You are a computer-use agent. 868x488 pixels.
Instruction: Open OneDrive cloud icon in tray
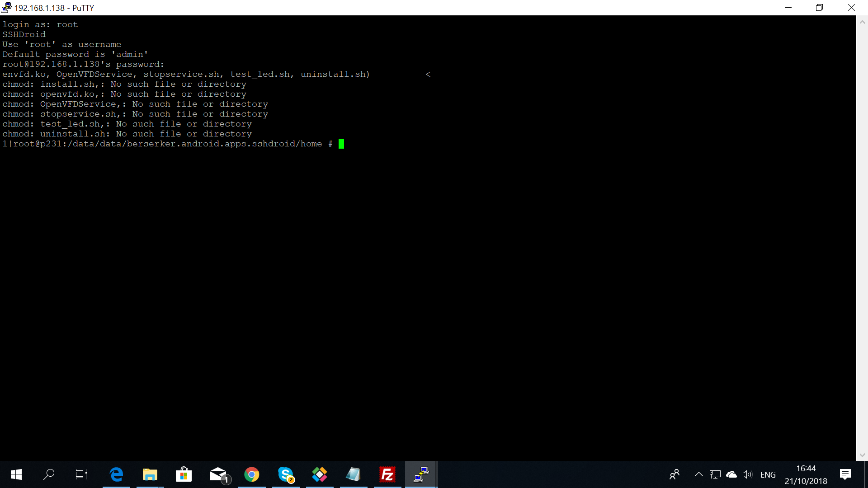[x=731, y=474]
